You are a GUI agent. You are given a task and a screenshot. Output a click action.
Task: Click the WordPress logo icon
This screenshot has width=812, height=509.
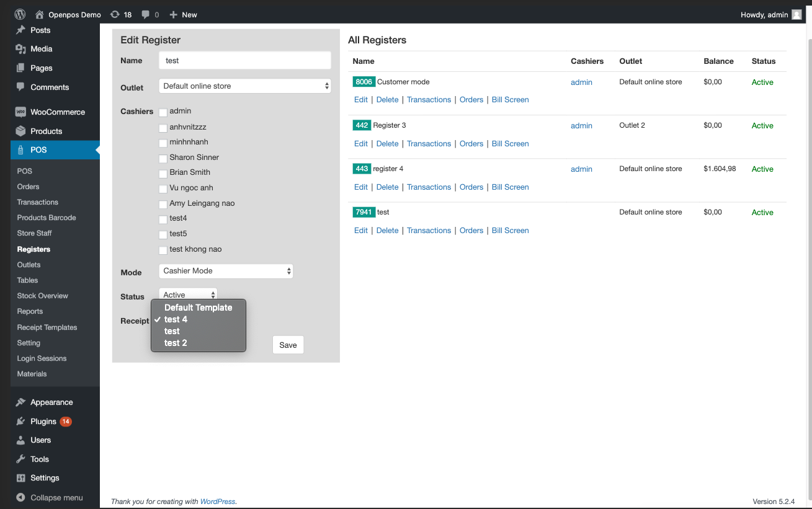point(20,14)
